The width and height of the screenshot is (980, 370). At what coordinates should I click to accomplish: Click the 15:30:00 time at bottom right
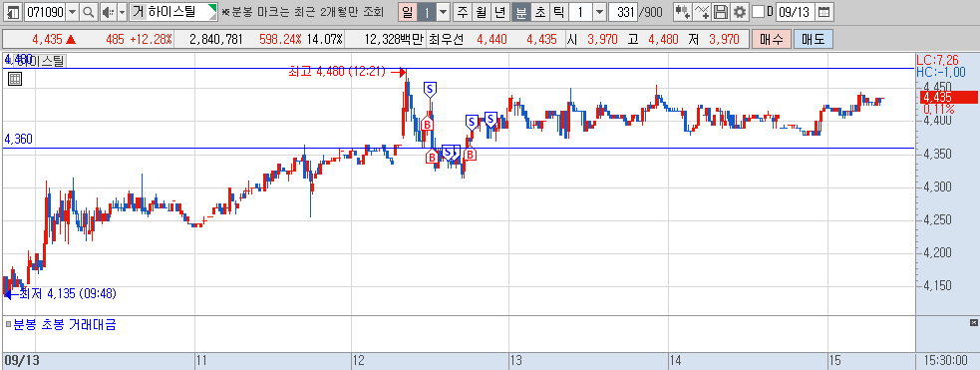946,361
